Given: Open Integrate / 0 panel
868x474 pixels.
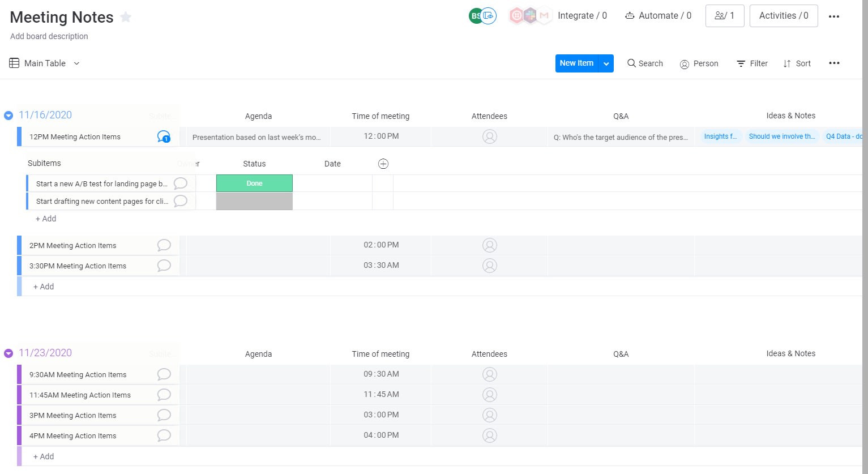Looking at the screenshot, I should click(582, 16).
